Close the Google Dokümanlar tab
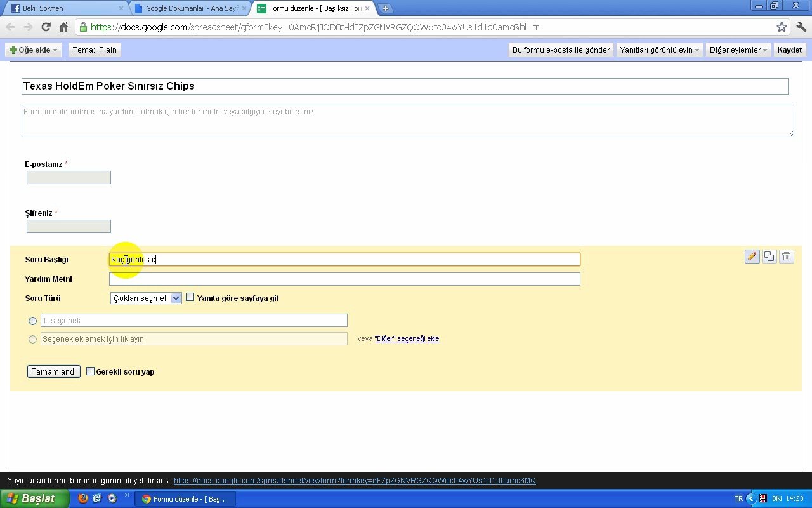 244,8
